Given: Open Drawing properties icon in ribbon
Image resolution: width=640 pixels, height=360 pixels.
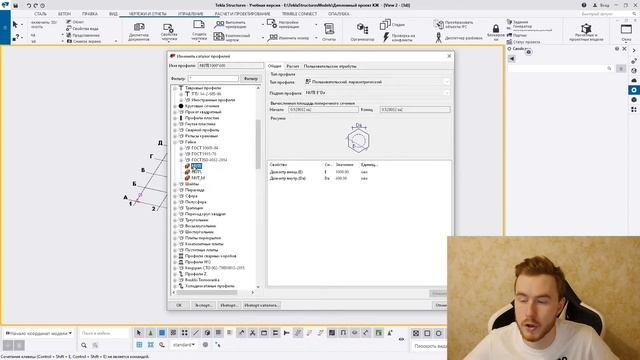Looking at the screenshot, I should click(168, 28).
